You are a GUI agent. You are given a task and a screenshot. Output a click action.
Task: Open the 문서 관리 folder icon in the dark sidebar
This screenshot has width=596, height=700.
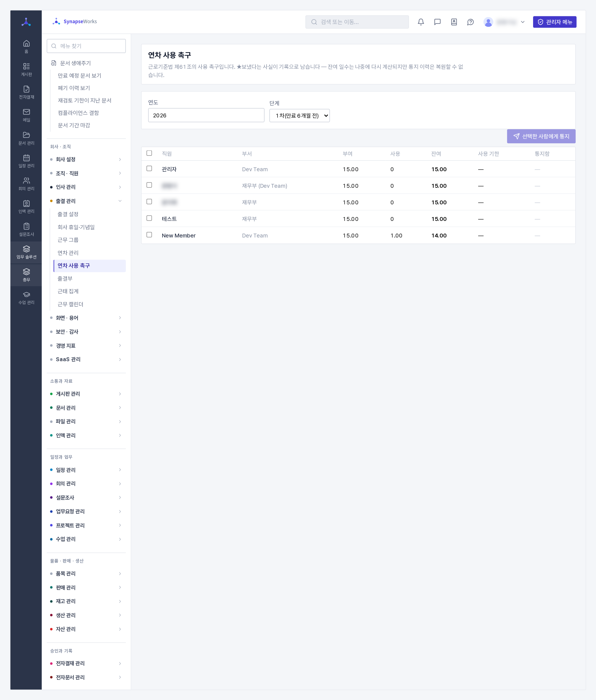pos(26,138)
